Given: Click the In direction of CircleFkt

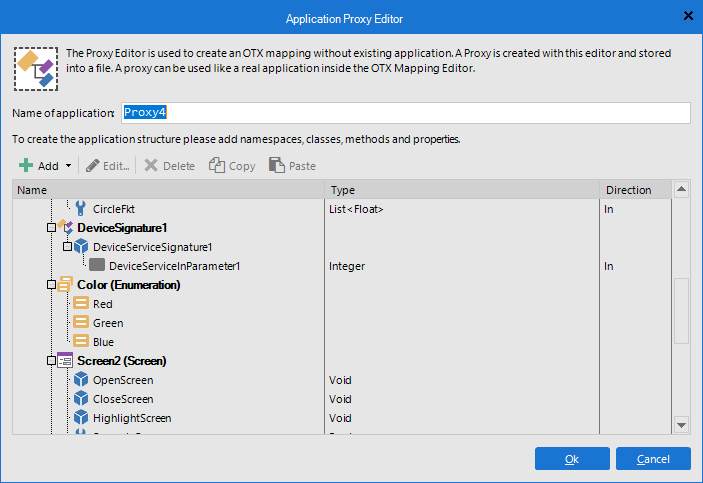Looking at the screenshot, I should (608, 209).
